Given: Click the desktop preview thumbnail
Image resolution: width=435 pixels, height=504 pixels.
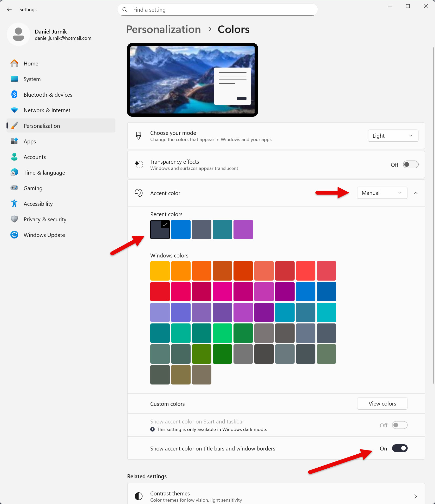Looking at the screenshot, I should [x=192, y=80].
